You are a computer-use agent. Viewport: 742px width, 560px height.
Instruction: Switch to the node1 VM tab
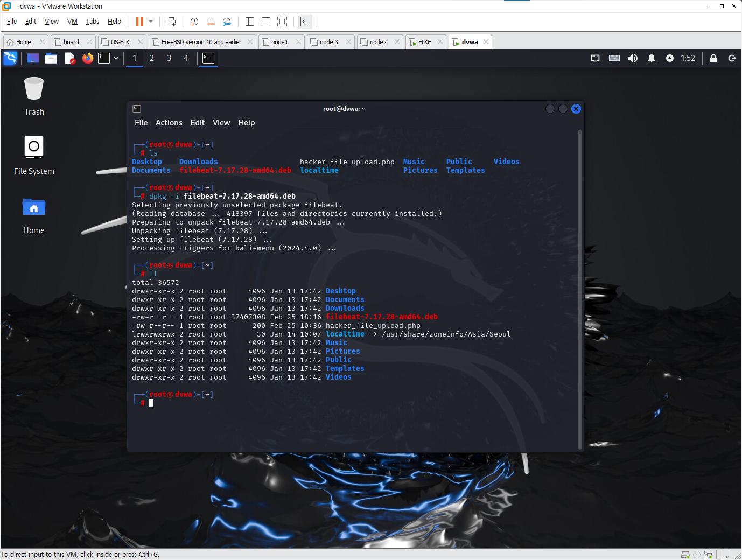pos(279,42)
